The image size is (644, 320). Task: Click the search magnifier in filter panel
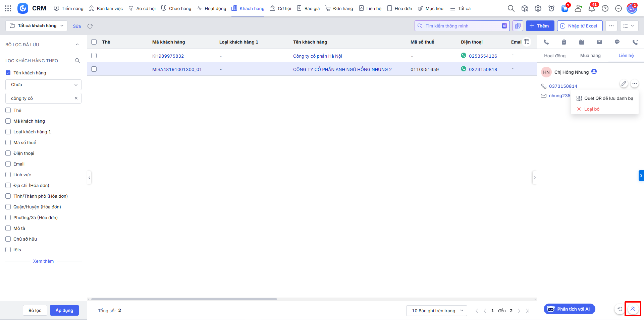click(x=77, y=61)
